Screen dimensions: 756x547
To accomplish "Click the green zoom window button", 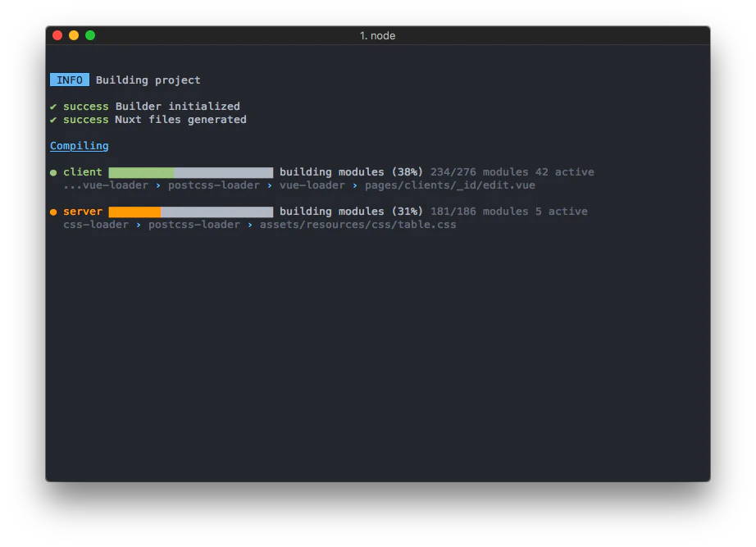I will (x=90, y=35).
